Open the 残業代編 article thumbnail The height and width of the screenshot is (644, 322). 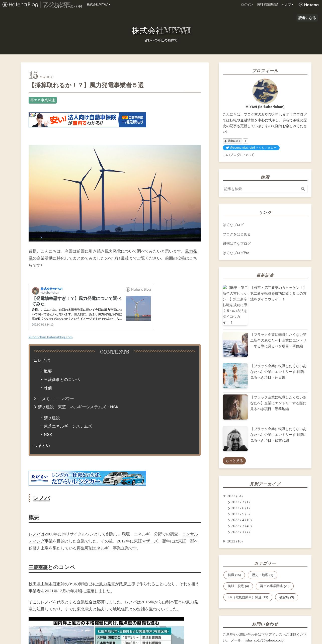click(235, 439)
